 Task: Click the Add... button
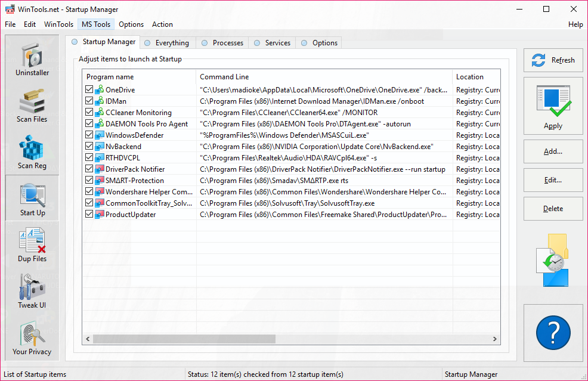(x=553, y=151)
